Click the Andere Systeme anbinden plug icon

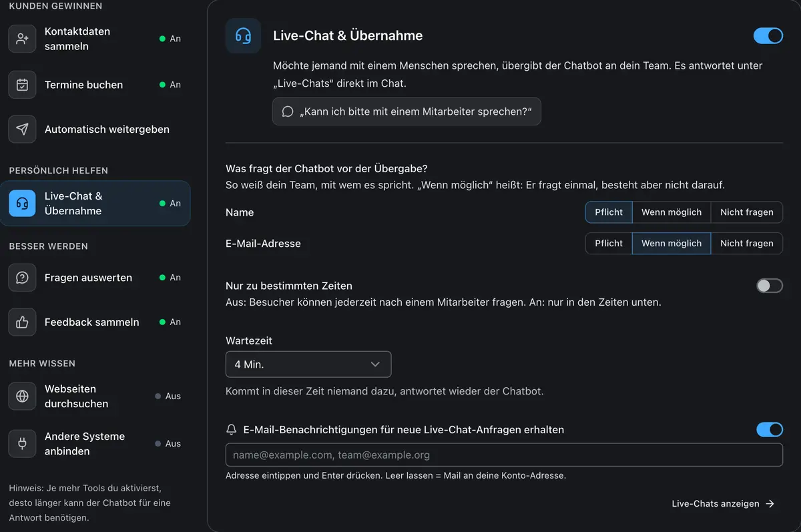pos(22,444)
